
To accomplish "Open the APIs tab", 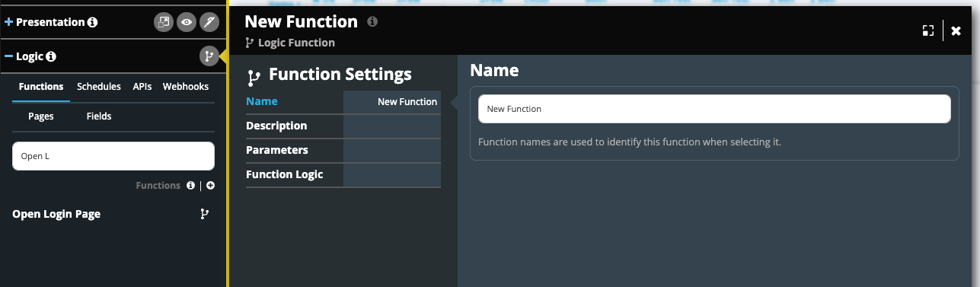I will 142,87.
